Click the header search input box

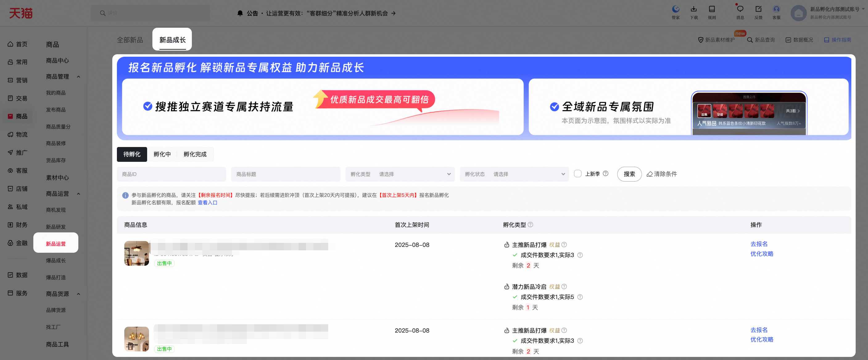tap(150, 13)
